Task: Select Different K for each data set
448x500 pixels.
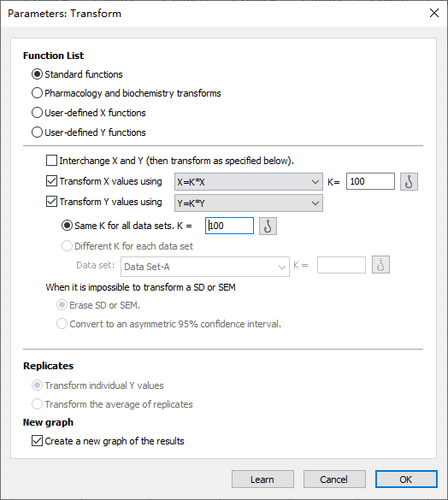Action: (x=67, y=246)
